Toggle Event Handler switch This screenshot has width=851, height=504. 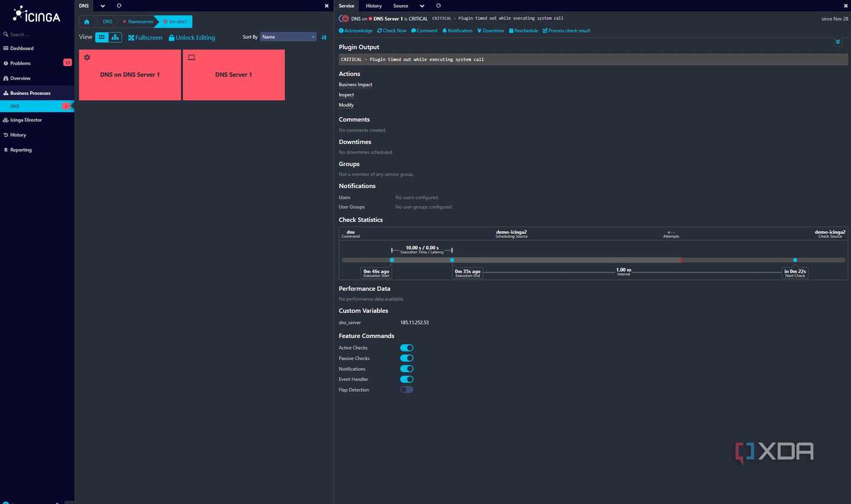coord(407,379)
